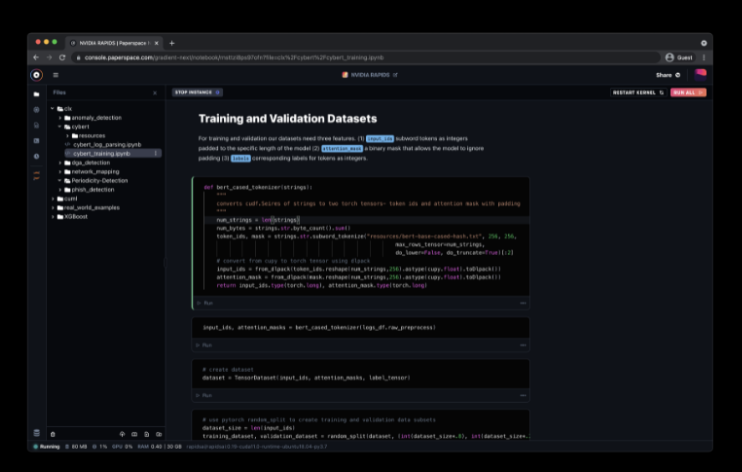The width and height of the screenshot is (742, 472).
Task: Click the new folder icon in Files panel
Action: (159, 434)
